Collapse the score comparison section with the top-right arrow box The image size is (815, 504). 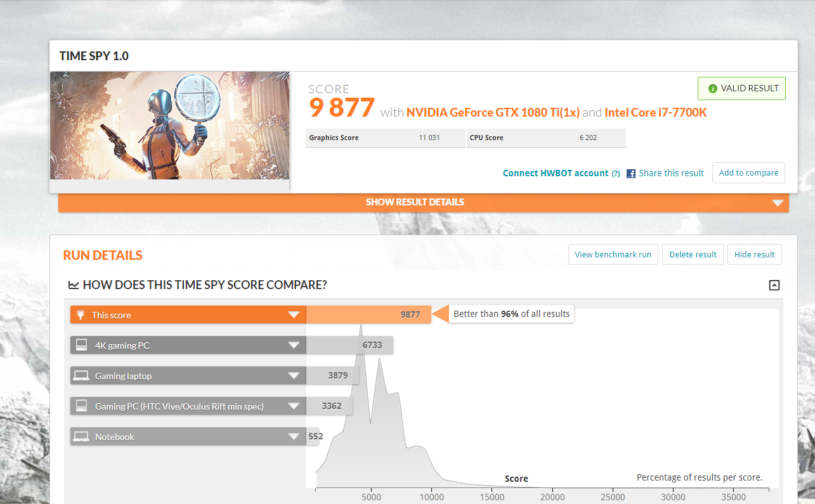774,285
